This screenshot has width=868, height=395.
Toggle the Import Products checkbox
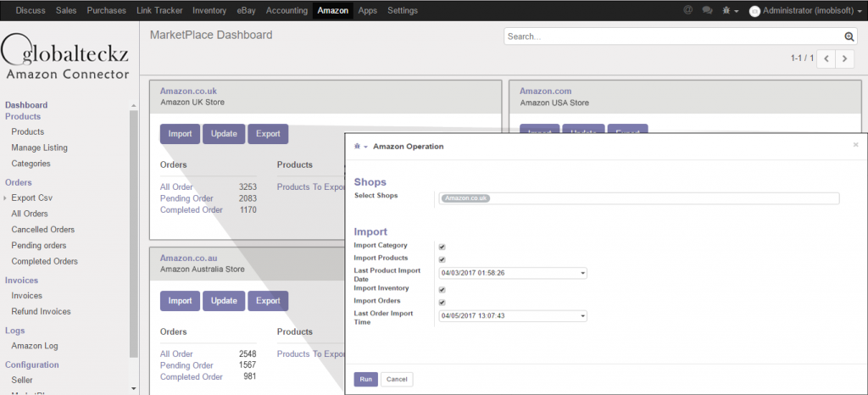coord(442,259)
